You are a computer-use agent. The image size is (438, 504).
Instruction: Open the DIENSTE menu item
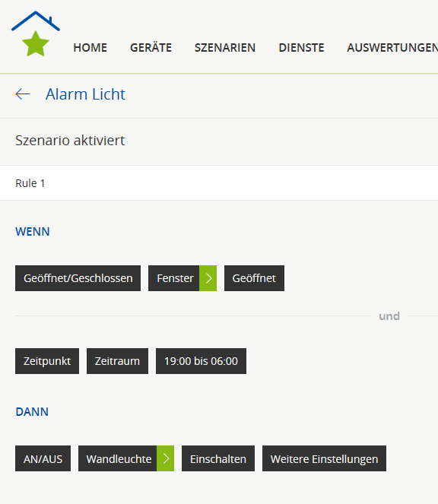[x=301, y=48]
